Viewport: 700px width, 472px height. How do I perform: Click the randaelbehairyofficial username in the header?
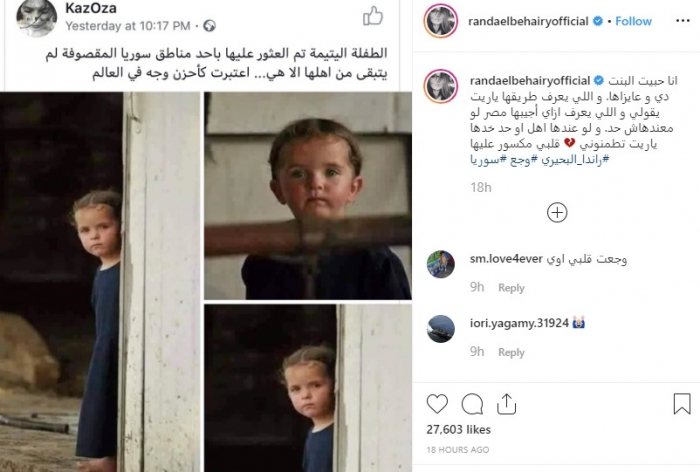point(528,21)
